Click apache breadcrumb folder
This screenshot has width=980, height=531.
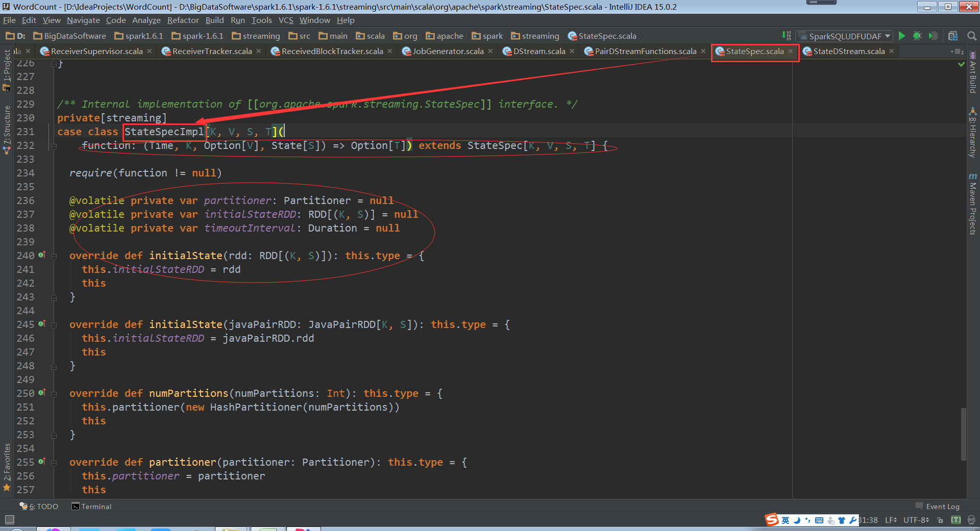coord(445,36)
